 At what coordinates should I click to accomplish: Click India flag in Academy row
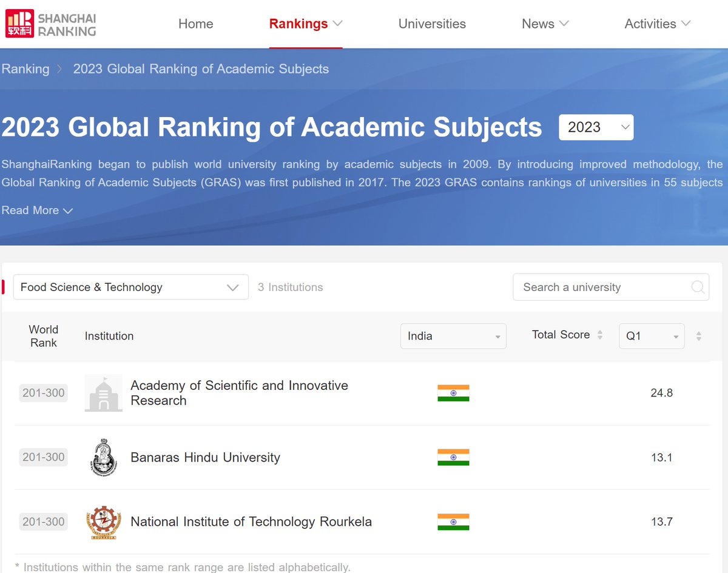[x=453, y=393]
